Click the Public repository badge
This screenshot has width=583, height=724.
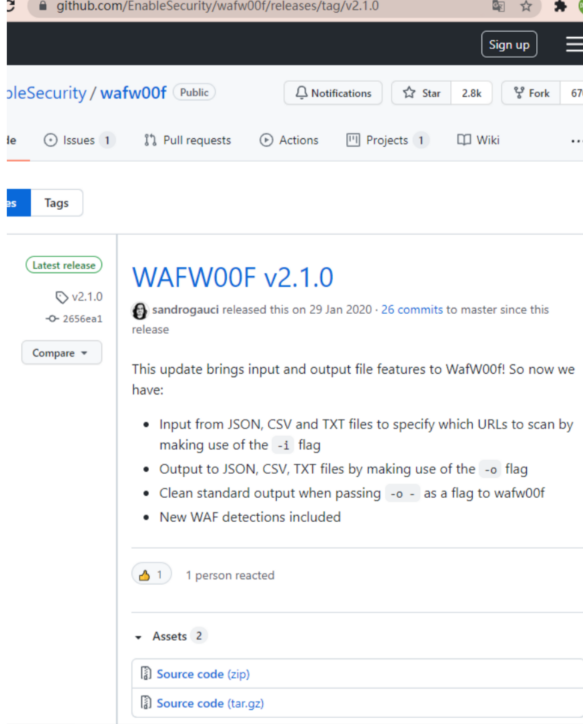194,92
